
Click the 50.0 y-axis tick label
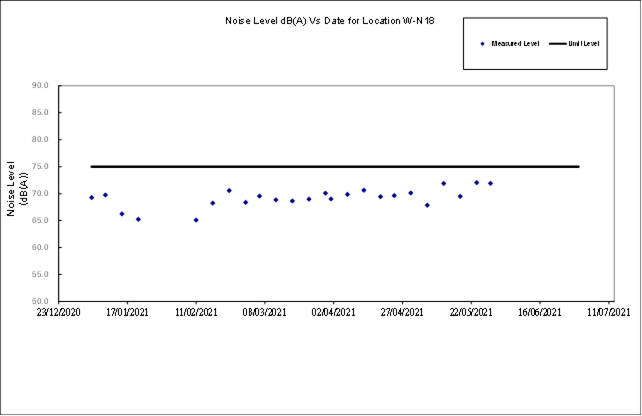click(x=40, y=301)
